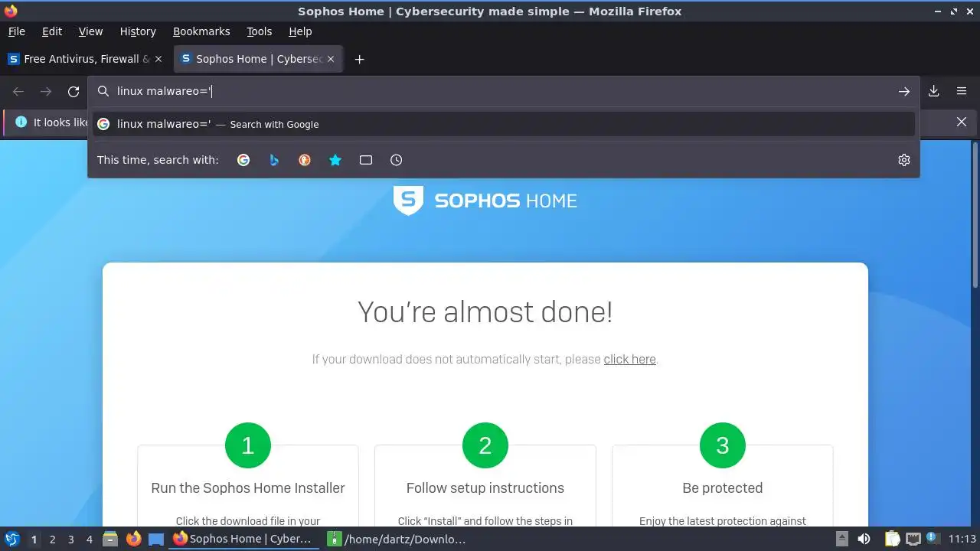Open the Lubuntu start menu
Viewport: 980px width, 551px height.
click(12, 539)
